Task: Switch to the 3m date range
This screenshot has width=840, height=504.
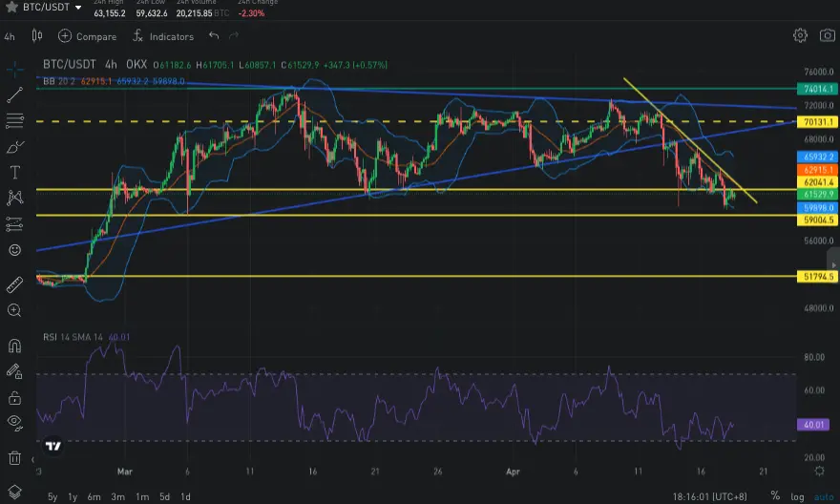Action: click(x=117, y=496)
